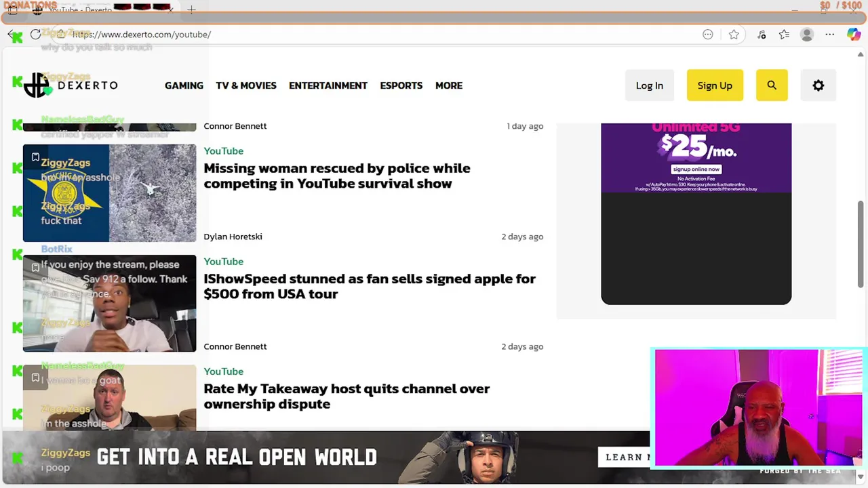Click the Sign Up button
Viewport: 868px width, 488px height.
point(715,85)
